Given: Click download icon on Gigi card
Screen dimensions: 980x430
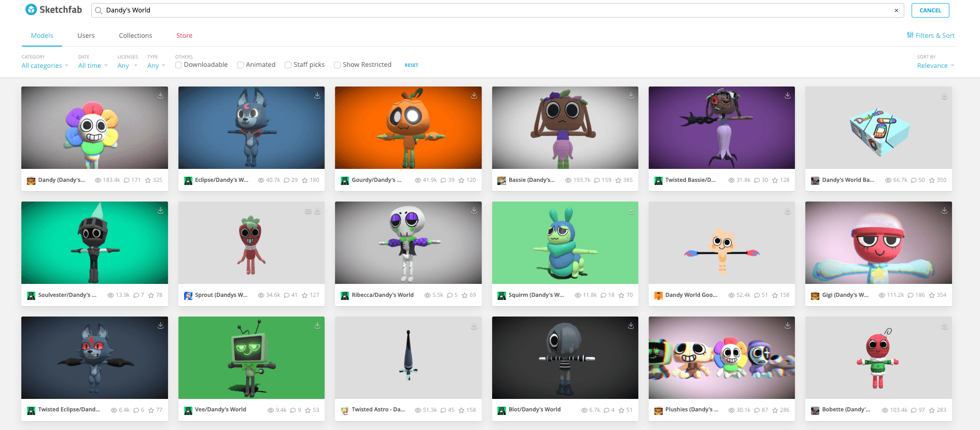Looking at the screenshot, I should point(945,210).
